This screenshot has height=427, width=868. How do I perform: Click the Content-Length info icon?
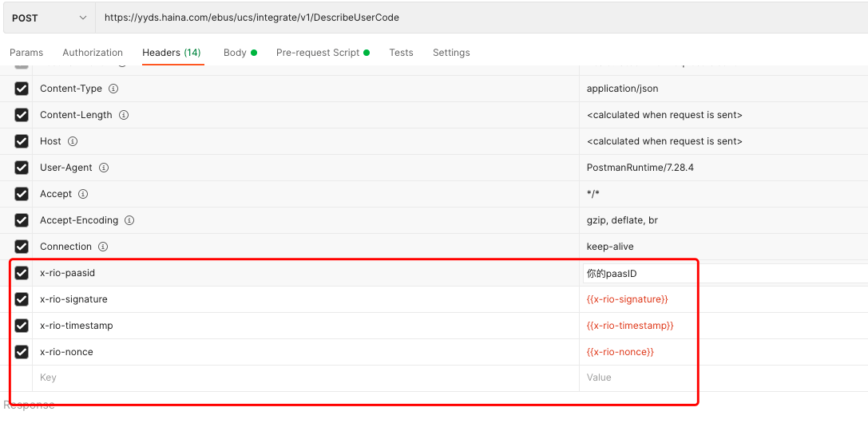pyautogui.click(x=124, y=115)
